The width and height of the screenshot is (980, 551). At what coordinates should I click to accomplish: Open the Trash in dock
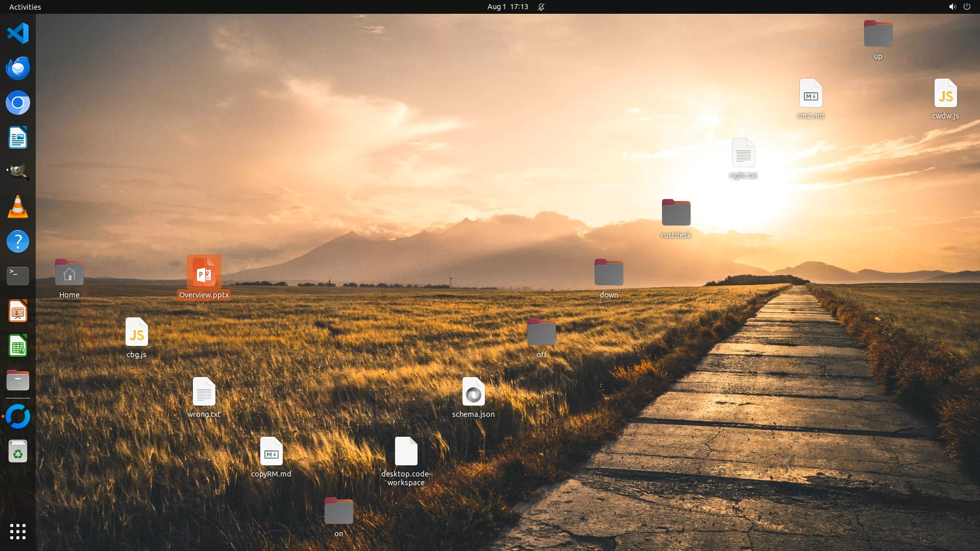[x=18, y=452]
